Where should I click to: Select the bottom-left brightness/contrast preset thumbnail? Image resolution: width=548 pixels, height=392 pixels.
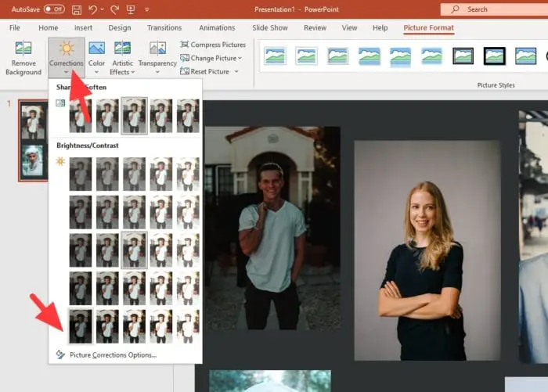click(x=80, y=325)
